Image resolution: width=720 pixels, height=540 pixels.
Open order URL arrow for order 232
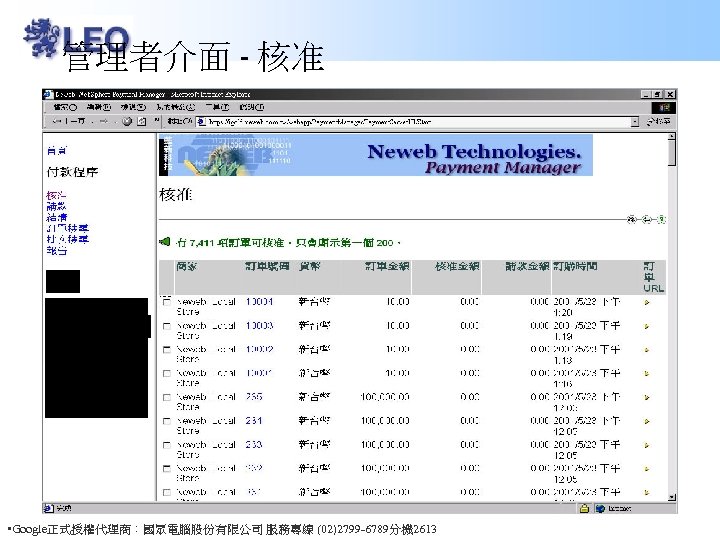click(x=647, y=469)
